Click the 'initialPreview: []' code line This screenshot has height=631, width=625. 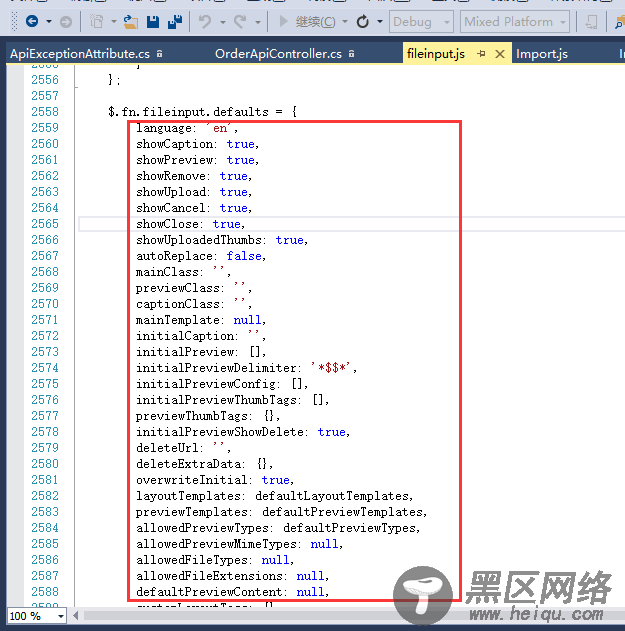[x=201, y=352]
